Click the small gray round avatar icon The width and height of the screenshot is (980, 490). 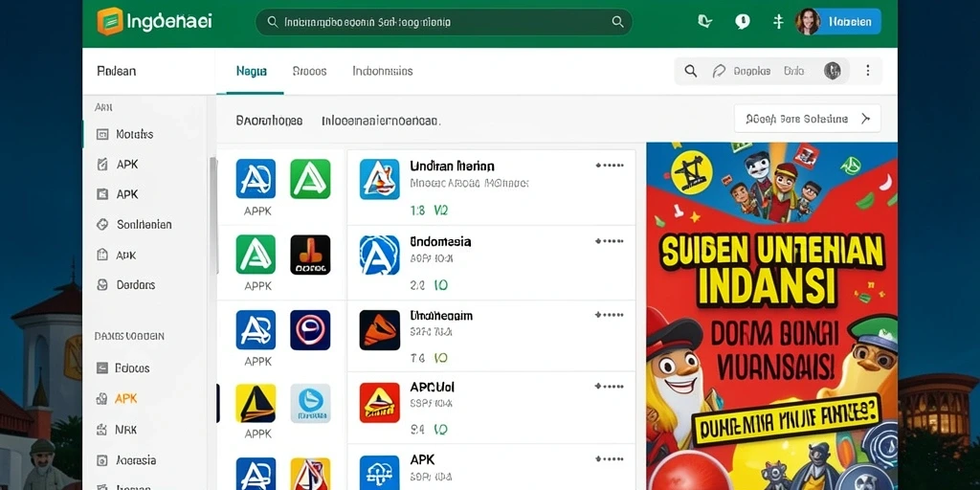click(x=832, y=71)
